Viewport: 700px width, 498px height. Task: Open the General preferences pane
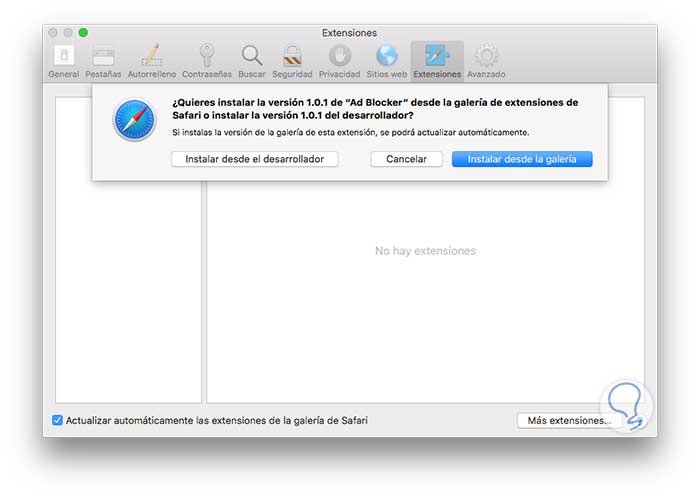(x=64, y=62)
